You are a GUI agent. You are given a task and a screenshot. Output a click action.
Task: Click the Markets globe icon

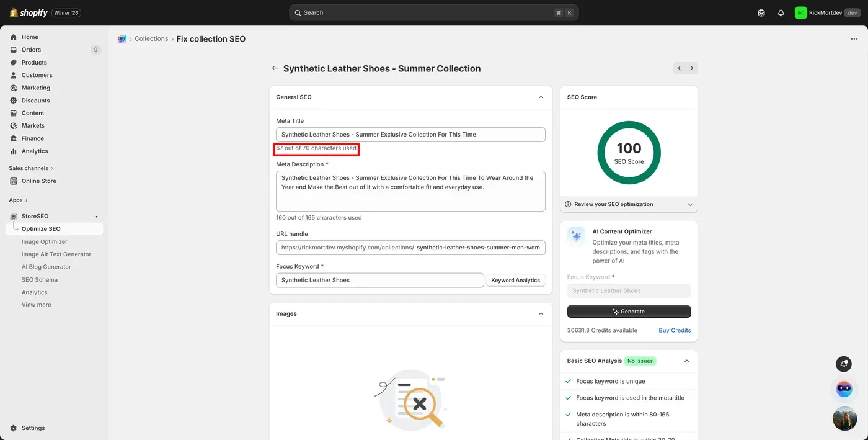14,126
